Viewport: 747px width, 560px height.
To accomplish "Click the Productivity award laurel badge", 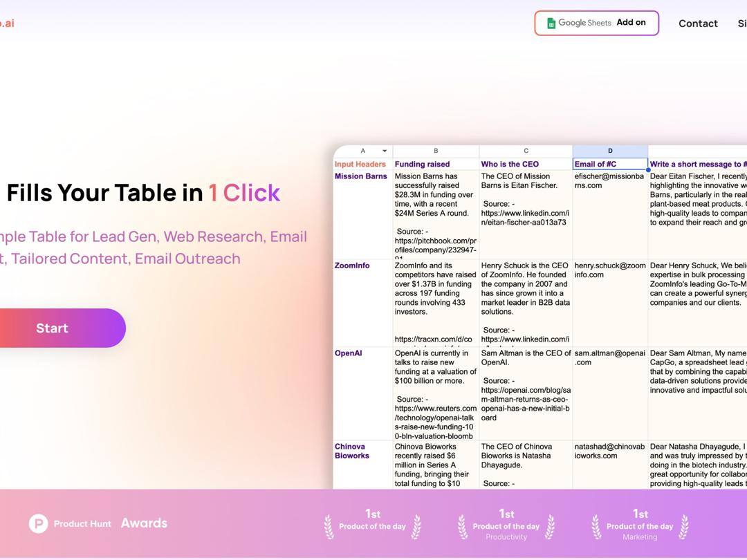I will click(x=506, y=525).
